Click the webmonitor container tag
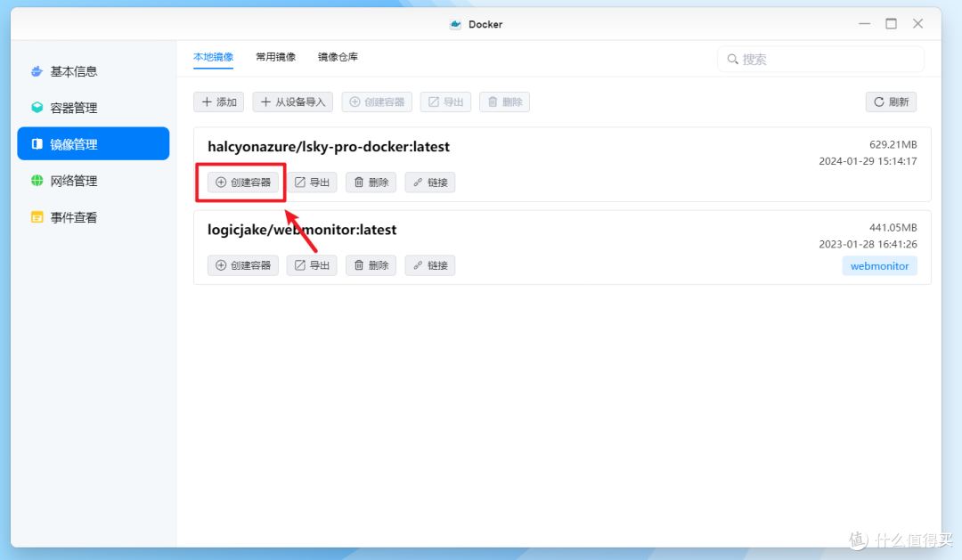Image resolution: width=962 pixels, height=560 pixels. [x=879, y=266]
